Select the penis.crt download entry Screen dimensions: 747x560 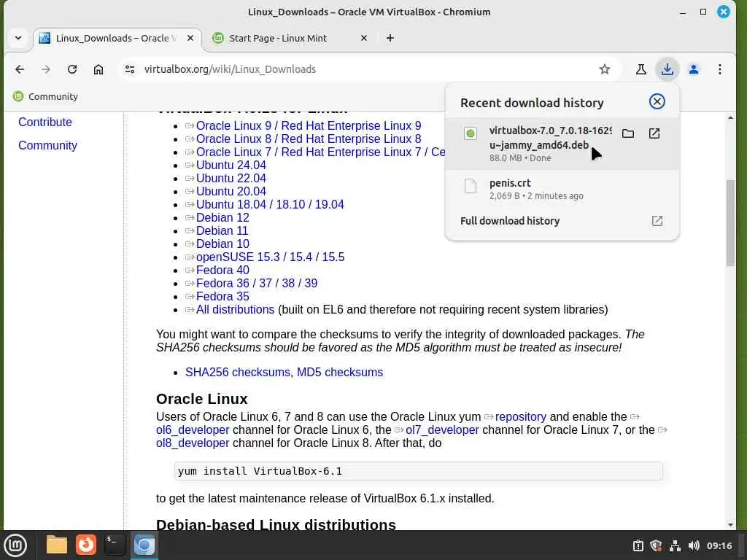tap(562, 189)
